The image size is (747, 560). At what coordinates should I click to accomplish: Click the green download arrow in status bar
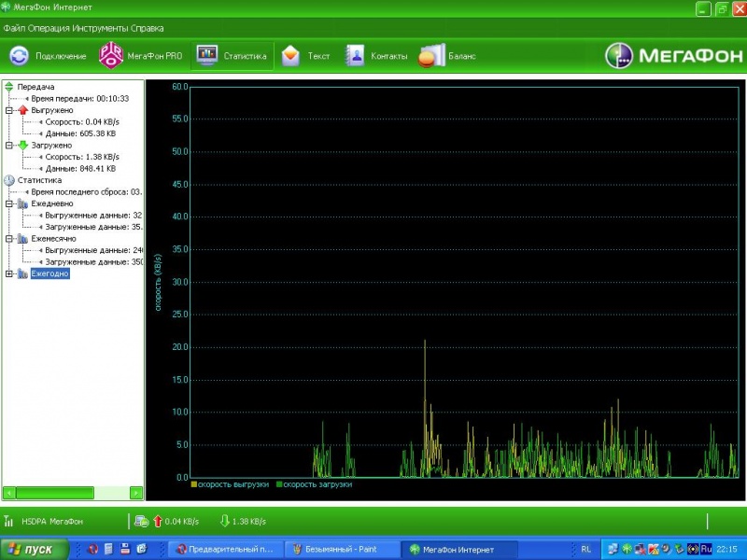pyautogui.click(x=224, y=521)
